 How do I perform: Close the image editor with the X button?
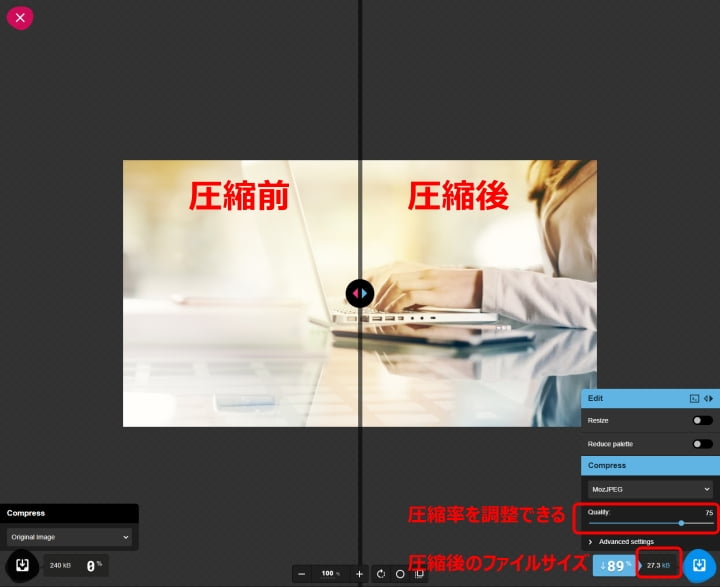20,17
